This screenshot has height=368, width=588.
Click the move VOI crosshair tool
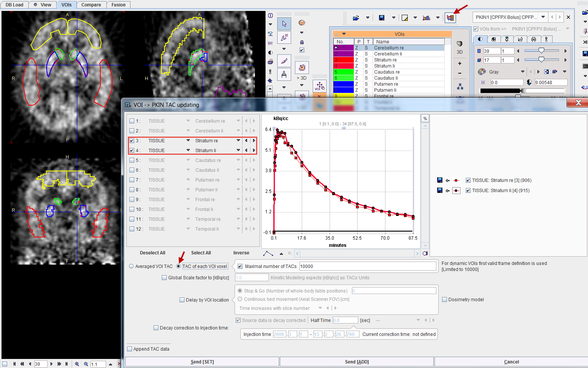(x=319, y=86)
